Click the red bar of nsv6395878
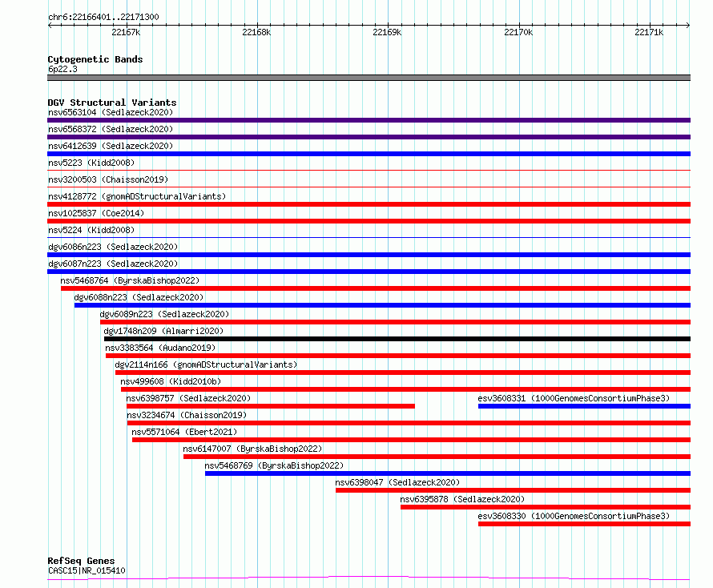 [546, 507]
